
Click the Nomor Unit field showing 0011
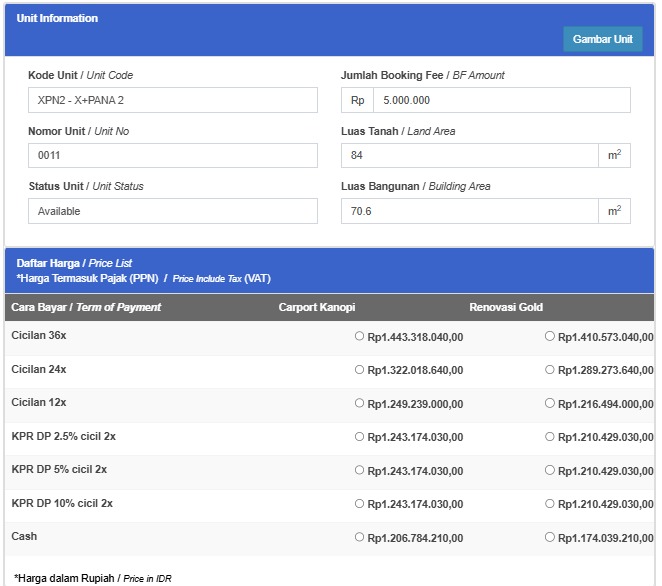173,155
